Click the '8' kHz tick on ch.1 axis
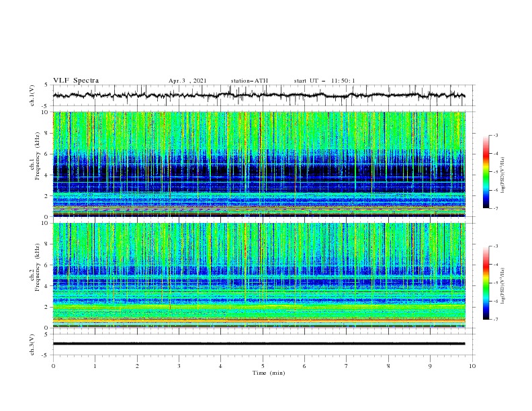 pyautogui.click(x=46, y=133)
